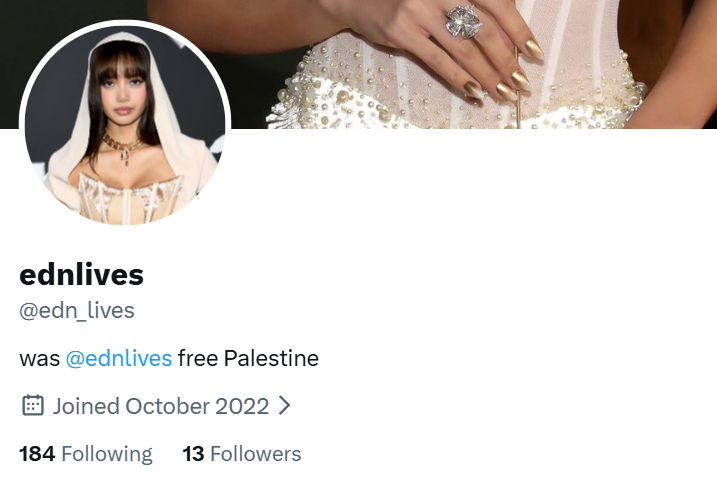The height and width of the screenshot is (487, 717).
Task: Click the Joined October 2022 text
Action: [161, 406]
